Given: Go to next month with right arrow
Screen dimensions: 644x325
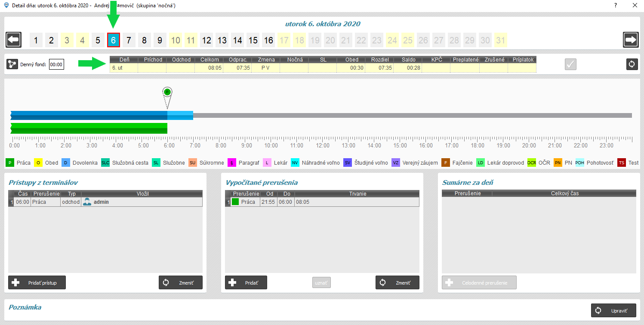Looking at the screenshot, I should (x=631, y=40).
